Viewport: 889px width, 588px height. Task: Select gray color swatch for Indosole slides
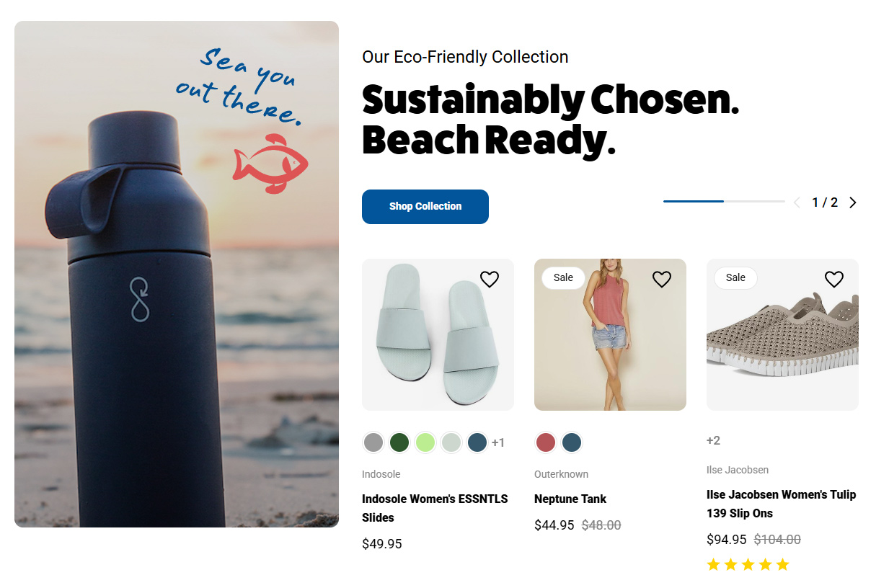373,442
